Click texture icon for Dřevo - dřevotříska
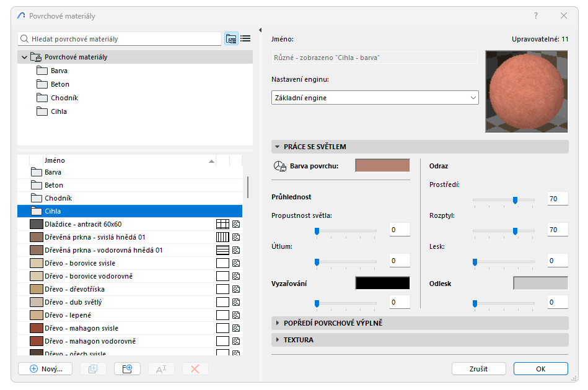Image resolution: width=588 pixels, height=390 pixels. point(236,289)
